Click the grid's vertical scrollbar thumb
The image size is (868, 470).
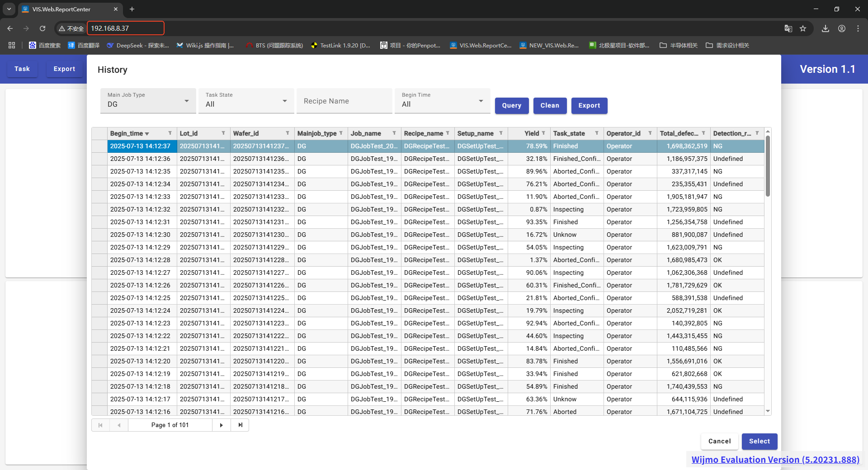[768, 167]
